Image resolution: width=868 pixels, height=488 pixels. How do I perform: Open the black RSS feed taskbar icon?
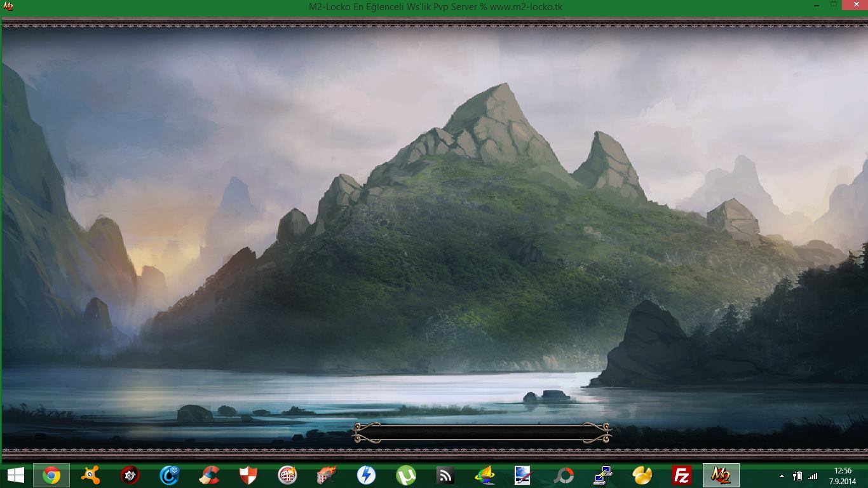[445, 475]
